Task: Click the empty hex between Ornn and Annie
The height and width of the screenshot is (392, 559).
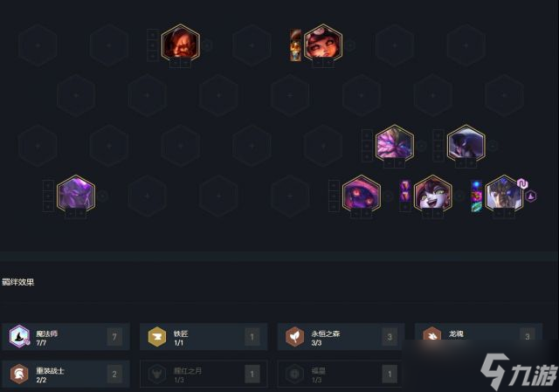Action: point(252,45)
